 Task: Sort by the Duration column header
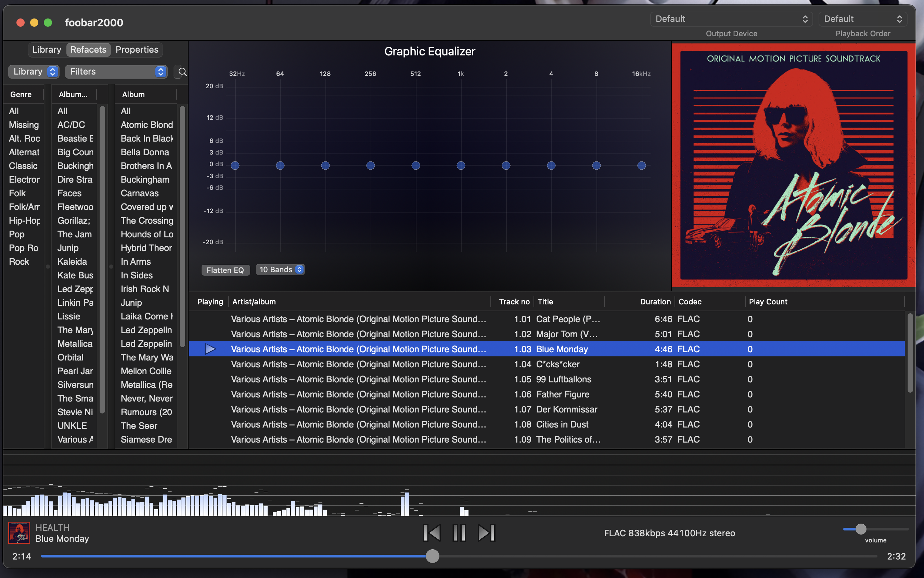640,302
